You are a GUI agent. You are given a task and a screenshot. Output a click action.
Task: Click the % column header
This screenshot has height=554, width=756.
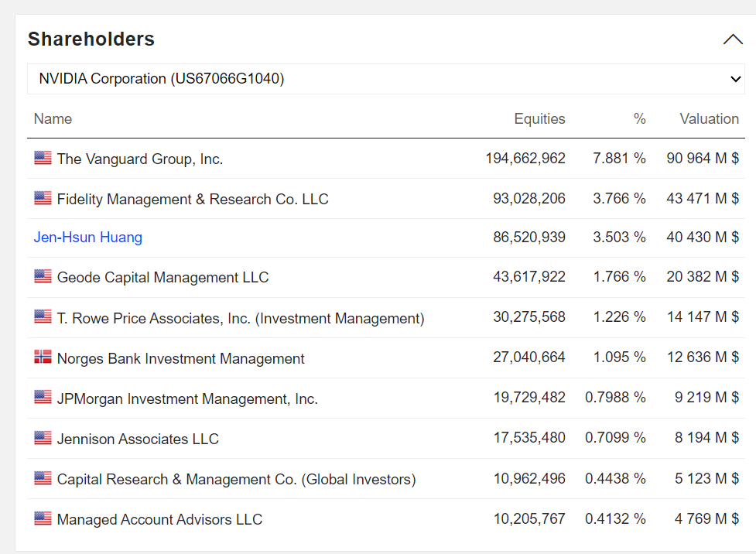639,119
